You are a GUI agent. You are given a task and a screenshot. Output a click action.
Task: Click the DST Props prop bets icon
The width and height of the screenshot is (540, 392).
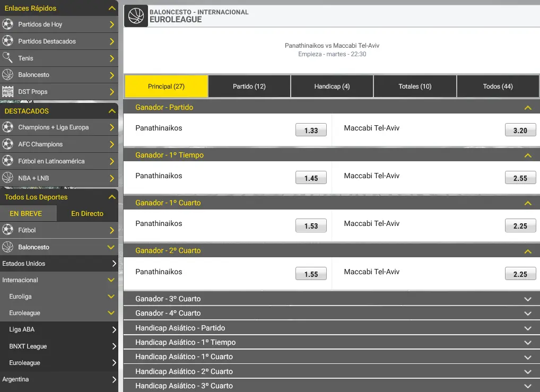(x=7, y=92)
